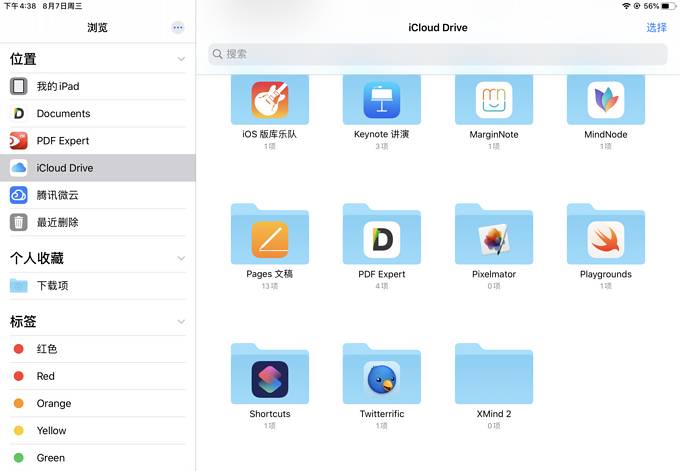Open 最近删除 recently deleted
The height and width of the screenshot is (471, 680).
pyautogui.click(x=98, y=222)
